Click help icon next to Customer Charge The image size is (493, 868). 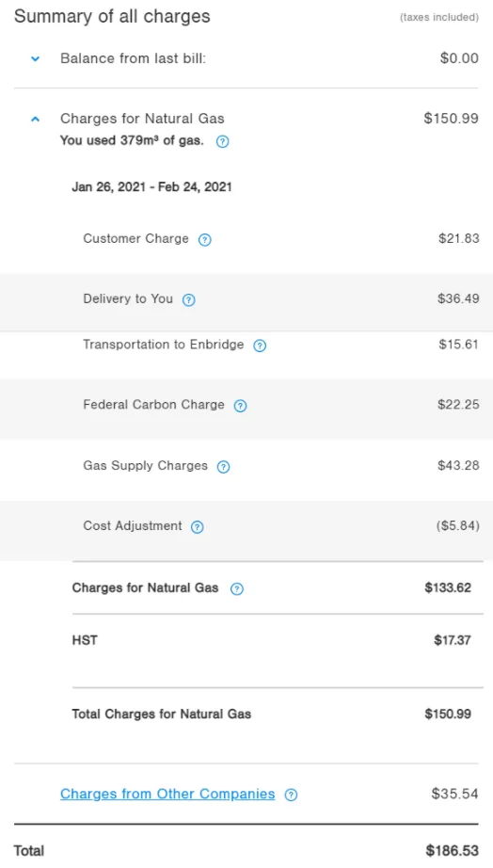coord(205,240)
